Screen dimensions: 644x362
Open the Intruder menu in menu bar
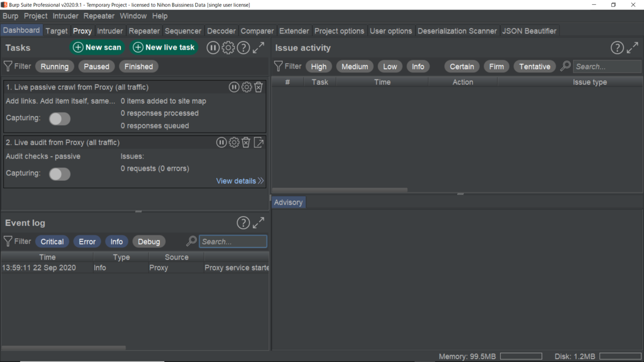pyautogui.click(x=65, y=16)
